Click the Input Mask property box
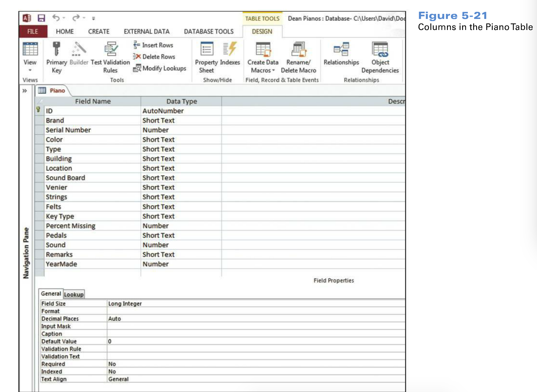Image resolution: width=537 pixels, height=392 pixels. pos(256,326)
